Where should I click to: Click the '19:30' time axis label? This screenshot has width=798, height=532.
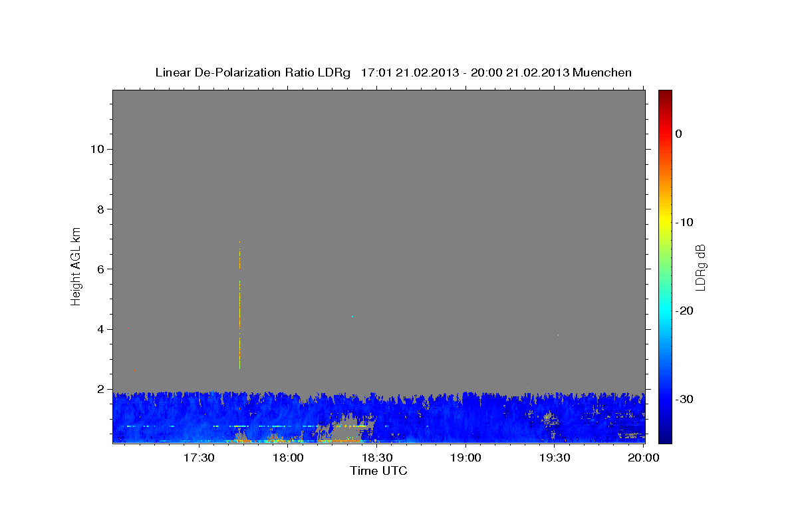click(555, 458)
